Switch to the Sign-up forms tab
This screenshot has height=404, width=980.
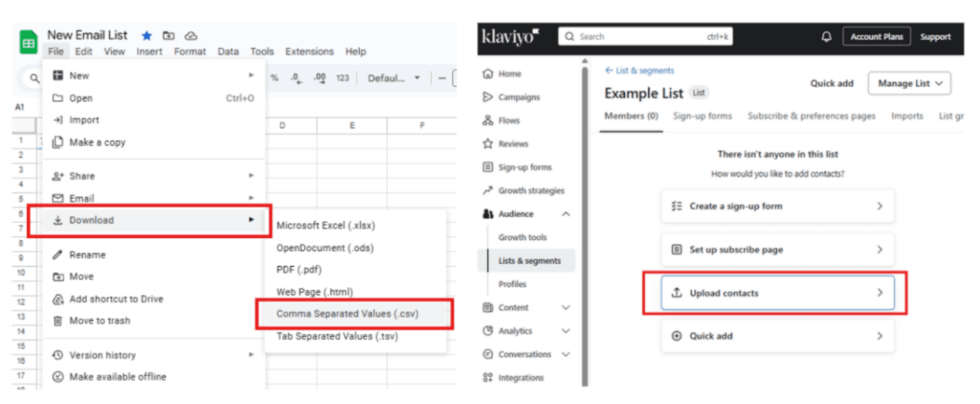coord(702,116)
